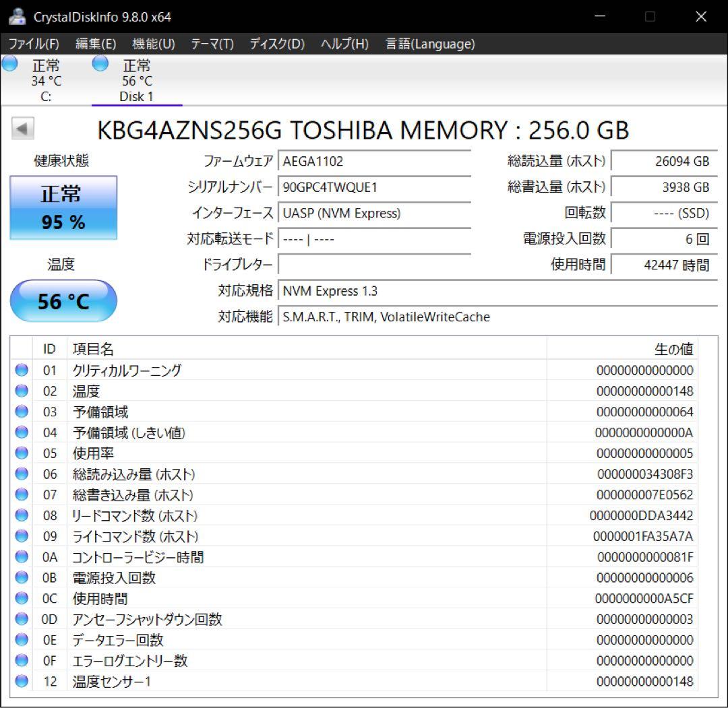Click the features field S.M.A.R.T., TRIM, VolatileWriteCache
Screen dimensions: 728x708
tap(498, 317)
